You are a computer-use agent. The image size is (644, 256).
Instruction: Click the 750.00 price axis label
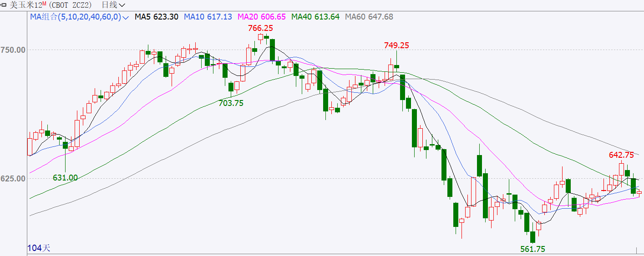point(13,50)
